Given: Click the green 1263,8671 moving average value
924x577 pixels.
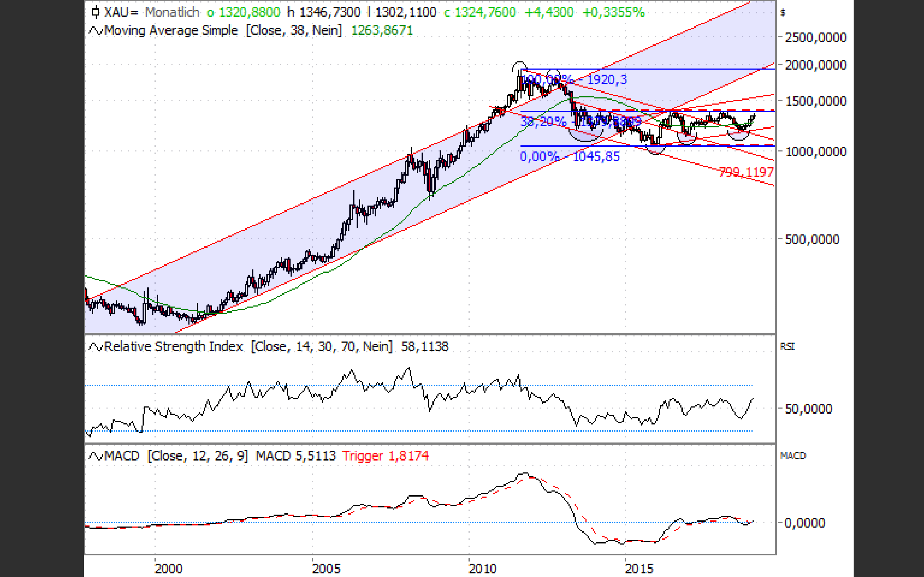Looking at the screenshot, I should click(382, 31).
